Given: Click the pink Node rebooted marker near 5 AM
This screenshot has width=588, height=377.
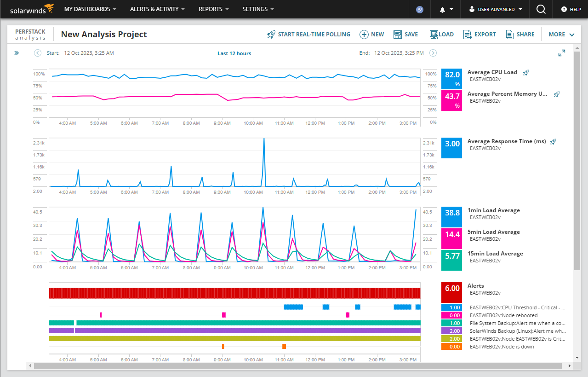Looking at the screenshot, I should coord(101,315).
